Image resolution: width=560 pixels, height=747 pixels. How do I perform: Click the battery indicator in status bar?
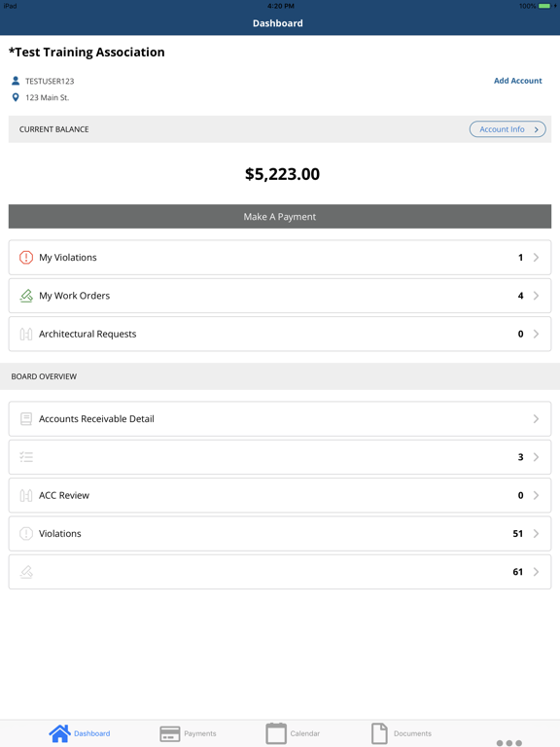(x=544, y=6)
